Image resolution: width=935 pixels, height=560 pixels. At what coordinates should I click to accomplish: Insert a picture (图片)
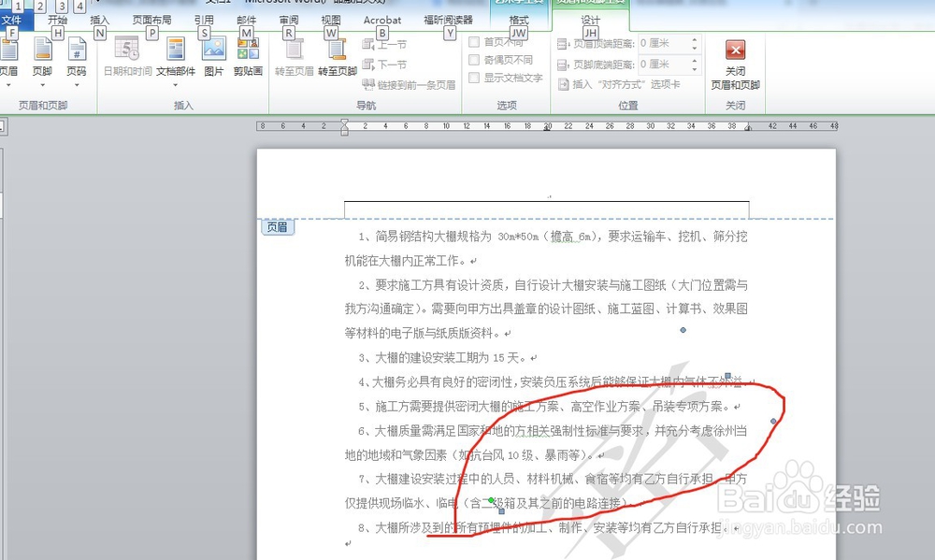coord(216,56)
